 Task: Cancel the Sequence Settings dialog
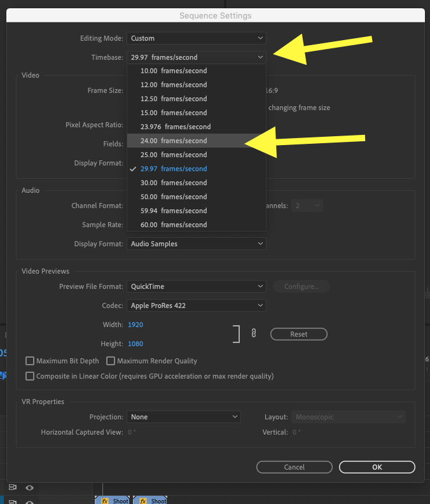[294, 467]
